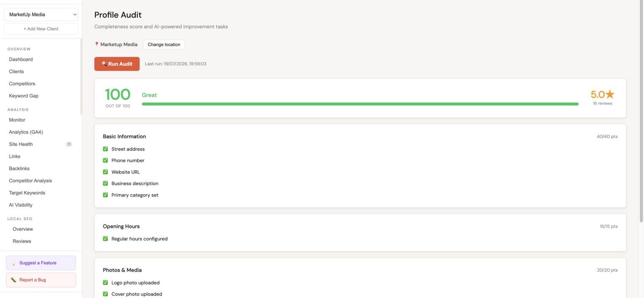Screen dimensions: 644x298
Task: Open AI Visibility page
Action: [21, 205]
